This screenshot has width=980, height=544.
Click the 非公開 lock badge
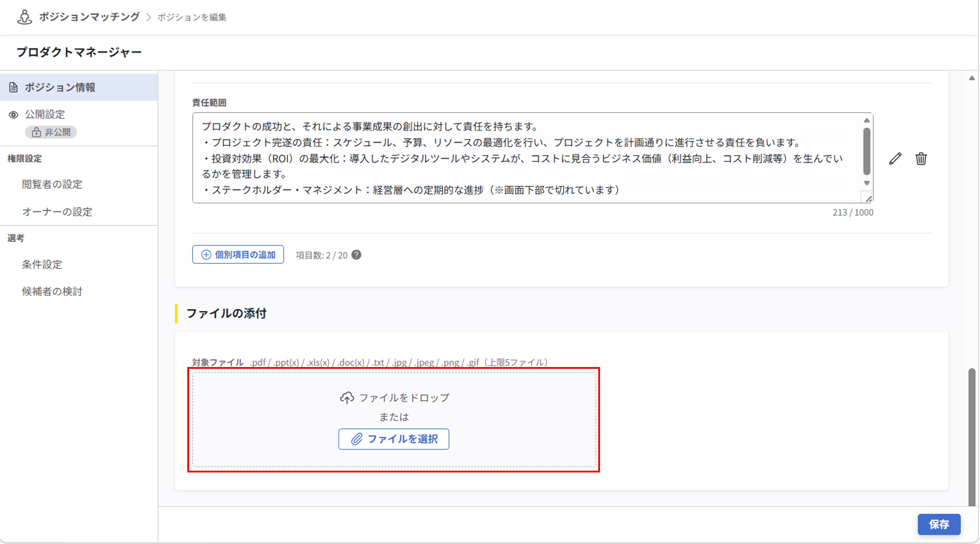(x=51, y=132)
